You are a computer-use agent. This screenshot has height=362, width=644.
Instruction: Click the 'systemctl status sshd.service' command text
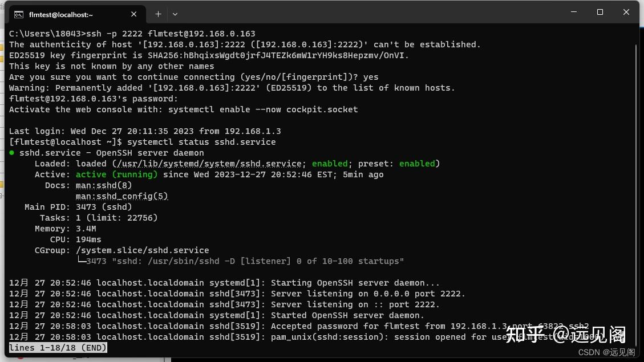(x=201, y=142)
